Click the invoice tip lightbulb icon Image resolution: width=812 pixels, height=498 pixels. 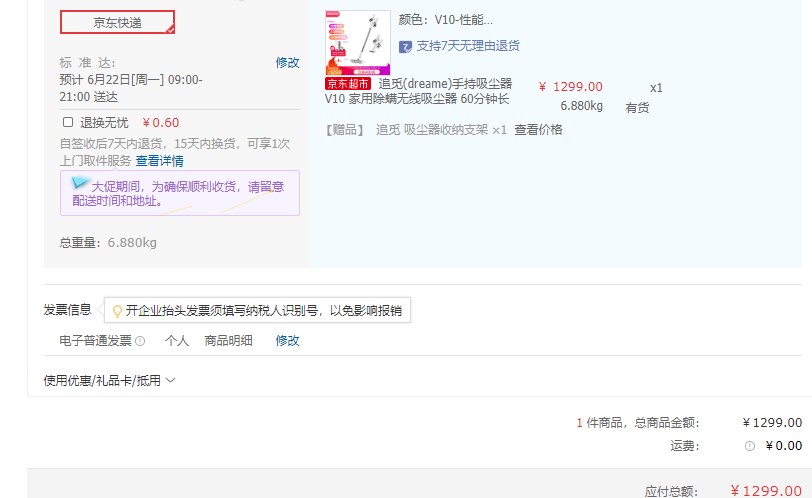click(118, 311)
